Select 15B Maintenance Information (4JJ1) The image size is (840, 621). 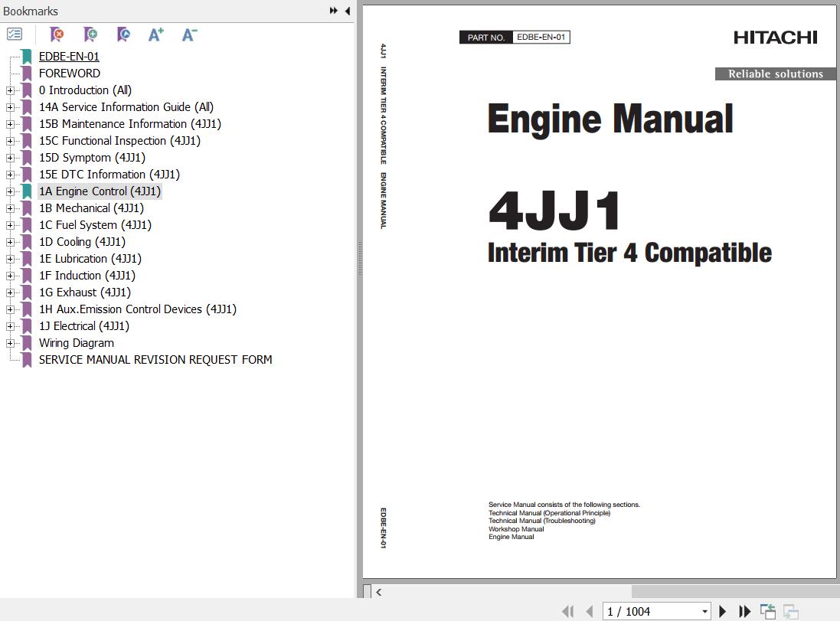click(130, 124)
